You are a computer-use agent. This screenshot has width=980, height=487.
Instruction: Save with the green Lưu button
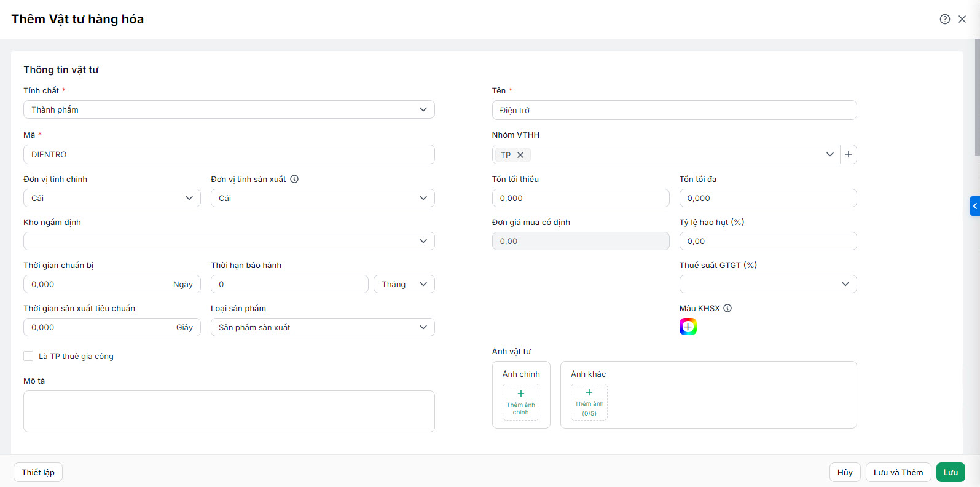(x=951, y=472)
